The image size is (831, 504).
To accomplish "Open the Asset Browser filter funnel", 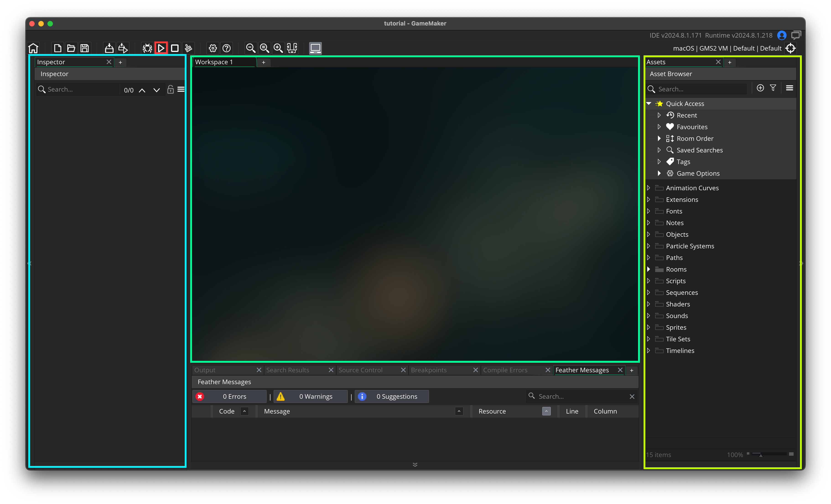I will click(773, 88).
